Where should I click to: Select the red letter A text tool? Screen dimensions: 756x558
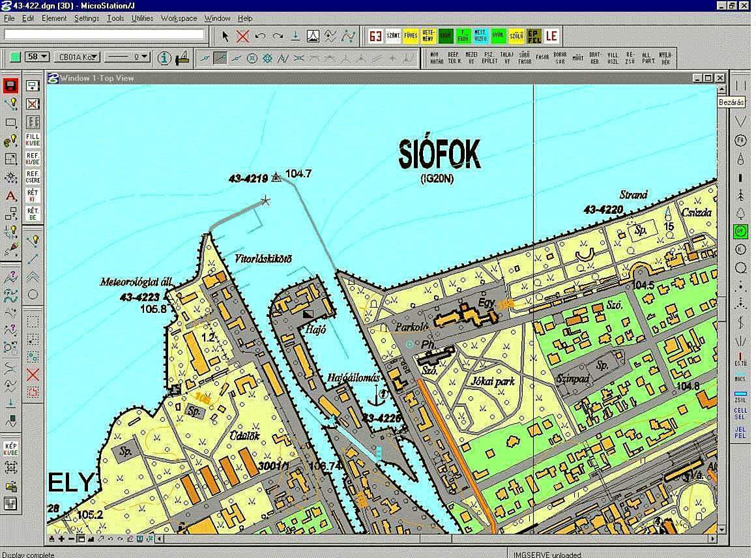pyautogui.click(x=10, y=196)
